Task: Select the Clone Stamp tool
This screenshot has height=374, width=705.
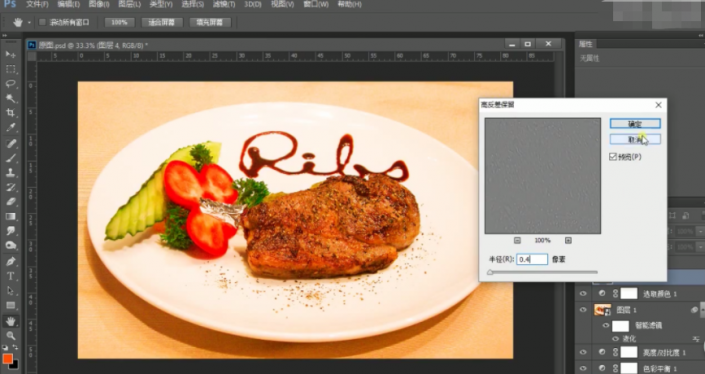Action: click(x=10, y=173)
